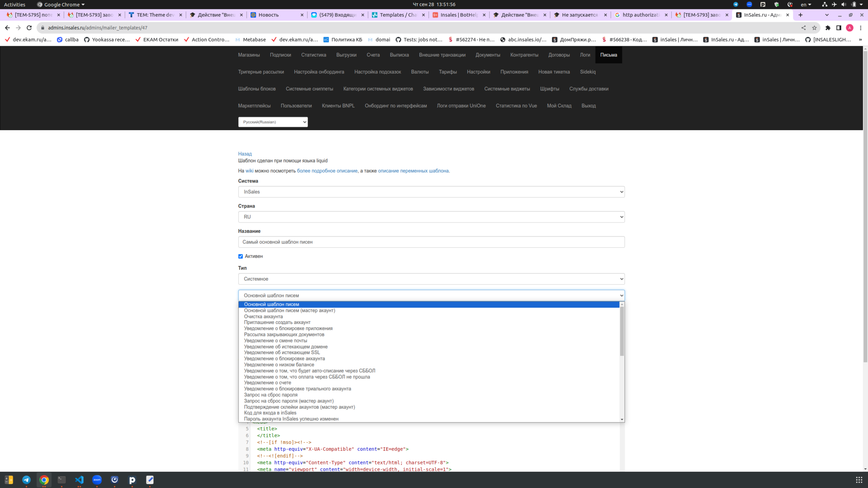This screenshot has width=868, height=488.
Task: Click the dropdown list scrollbar thumb
Action: 622,331
